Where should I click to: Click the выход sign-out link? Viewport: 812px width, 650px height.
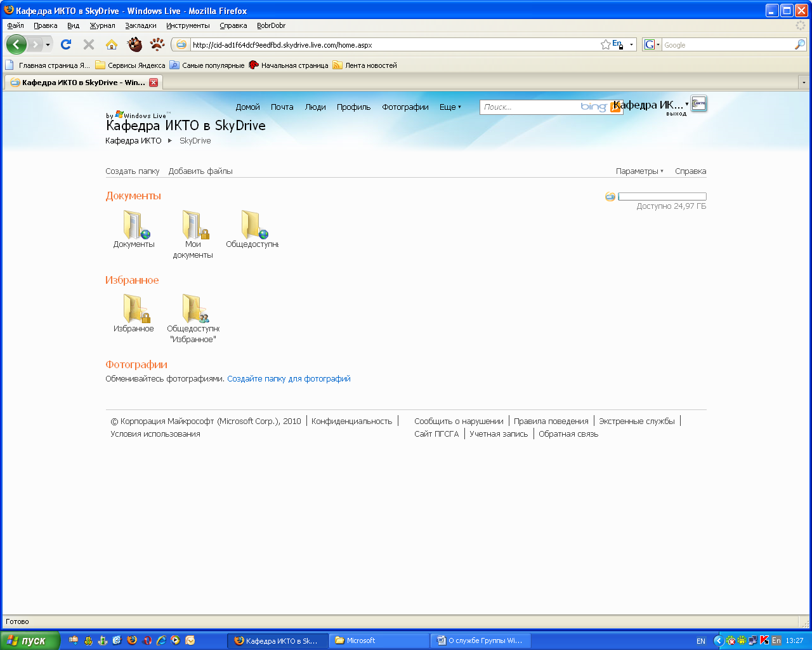[x=676, y=114]
